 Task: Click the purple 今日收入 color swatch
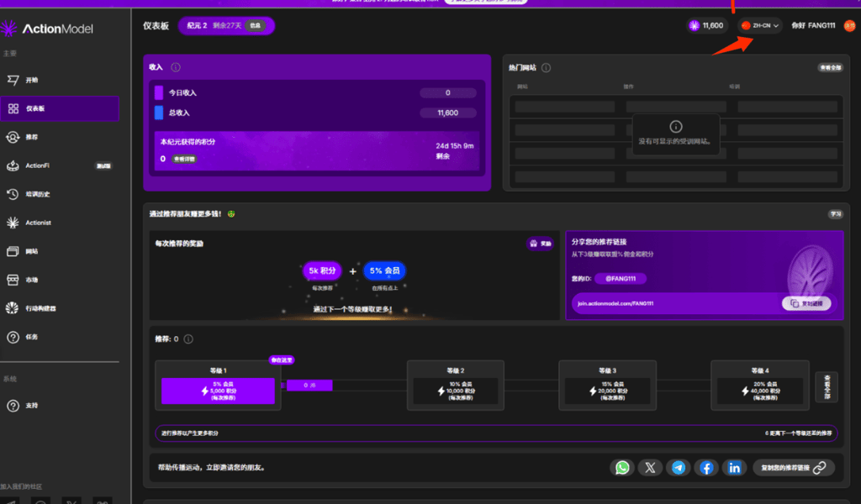[159, 92]
